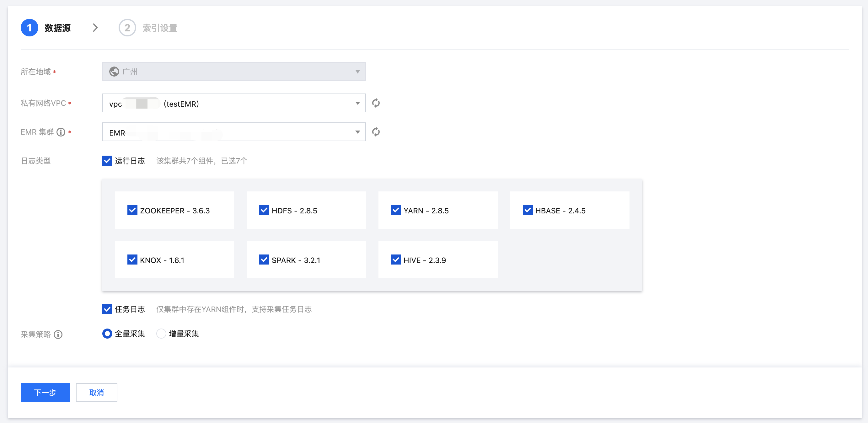Select the 增量采集 radio option
The image size is (868, 423).
pos(161,334)
